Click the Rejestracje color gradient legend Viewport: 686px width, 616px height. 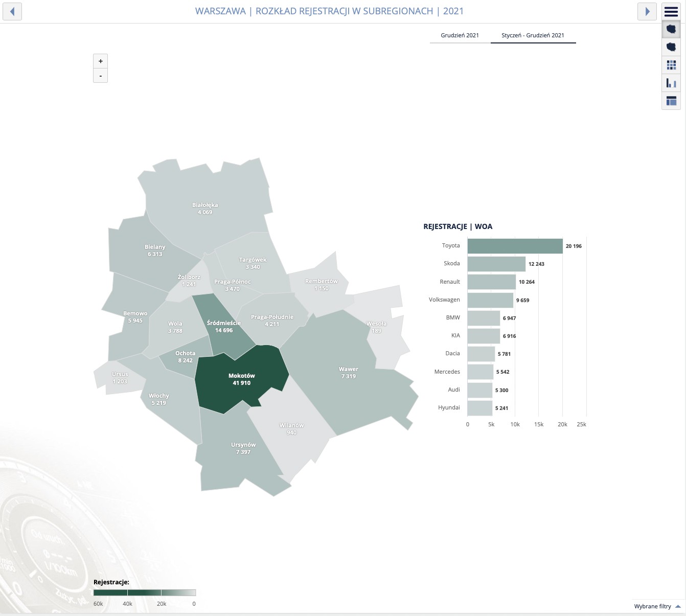pos(145,592)
